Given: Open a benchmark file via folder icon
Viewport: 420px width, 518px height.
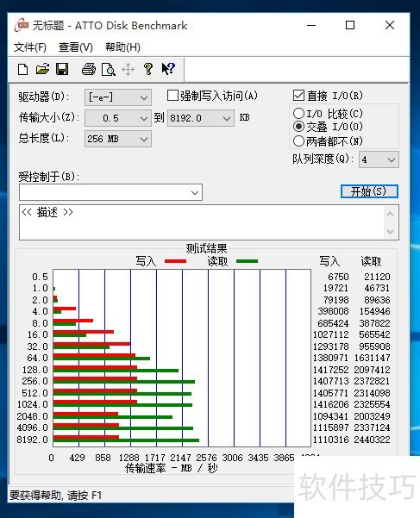Looking at the screenshot, I should pyautogui.click(x=42, y=69).
